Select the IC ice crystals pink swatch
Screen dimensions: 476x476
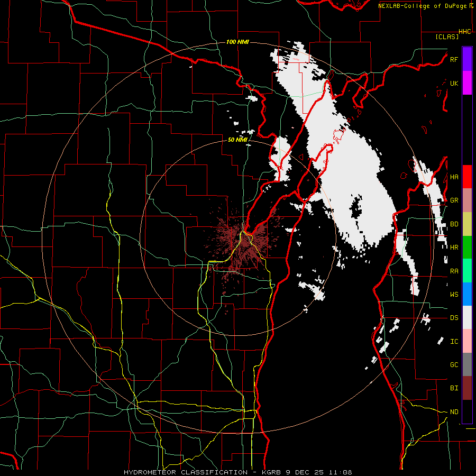[x=467, y=341]
